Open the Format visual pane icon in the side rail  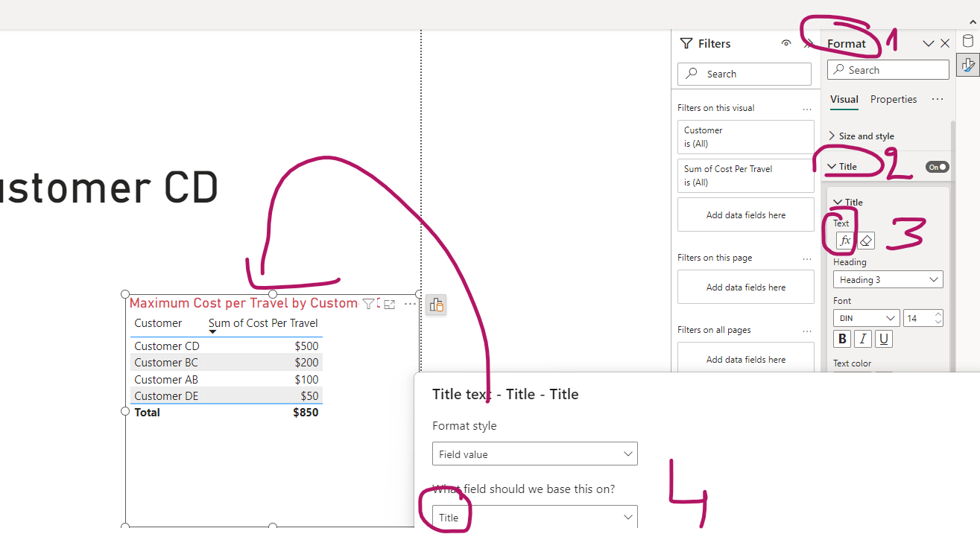tap(967, 65)
